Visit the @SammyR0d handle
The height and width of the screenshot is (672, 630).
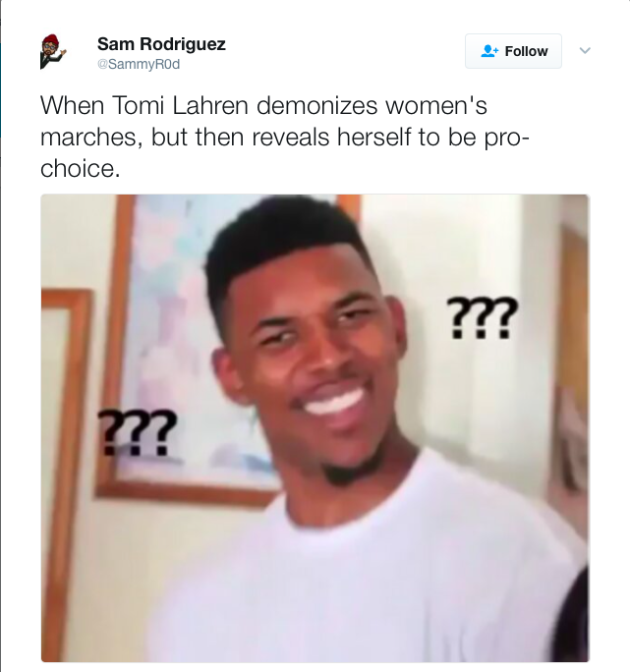[139, 64]
